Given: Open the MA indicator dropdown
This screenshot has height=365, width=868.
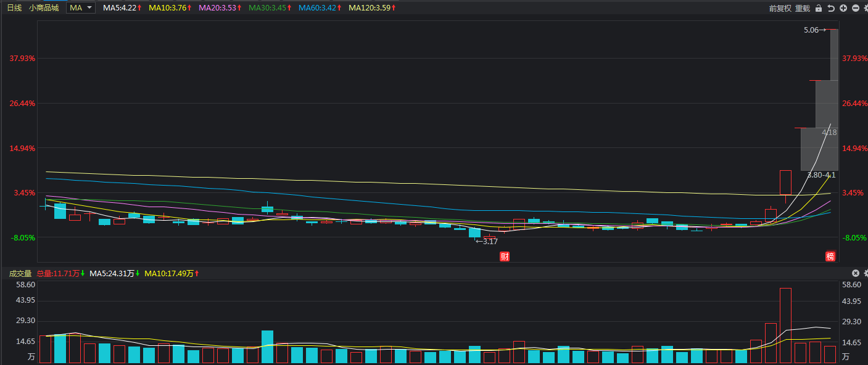Looking at the screenshot, I should pos(81,8).
